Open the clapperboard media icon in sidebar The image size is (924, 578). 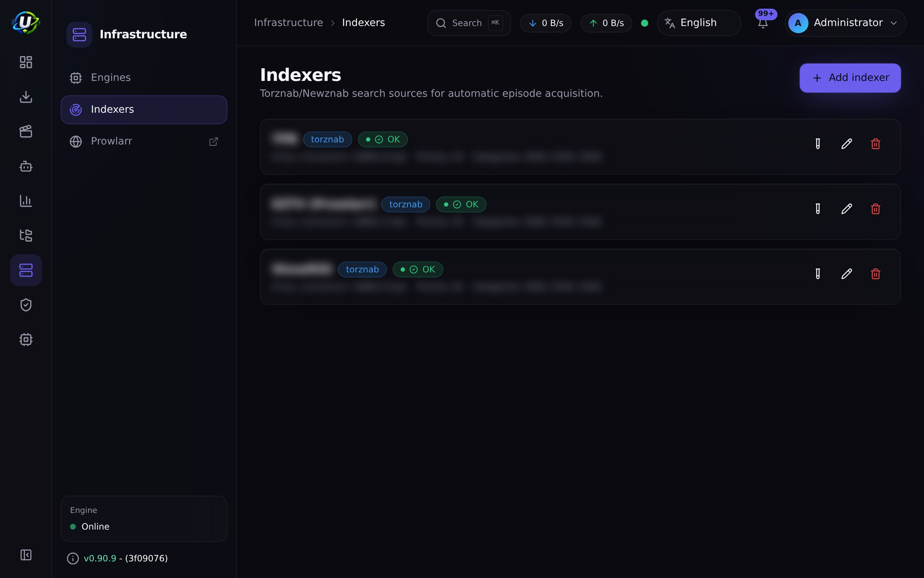[26, 131]
